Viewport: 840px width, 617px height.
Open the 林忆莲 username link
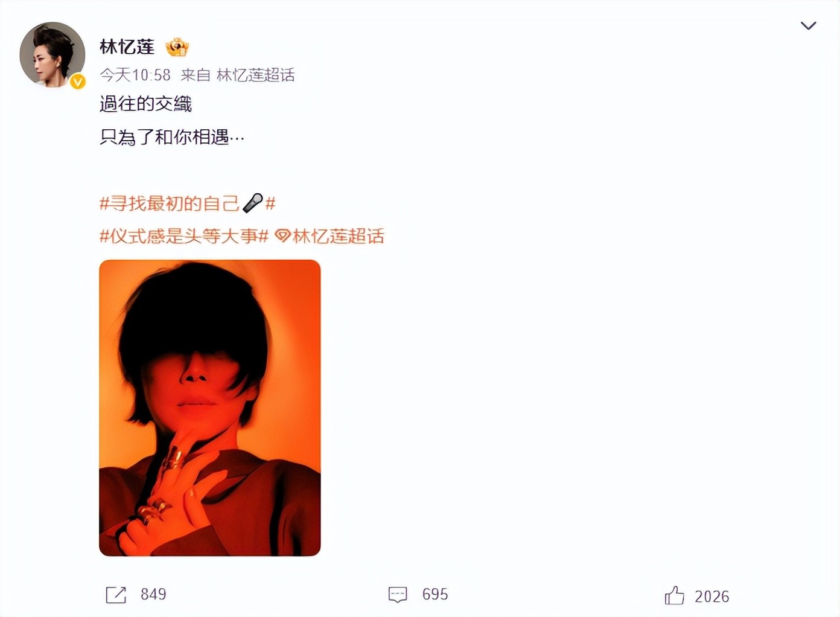(127, 46)
